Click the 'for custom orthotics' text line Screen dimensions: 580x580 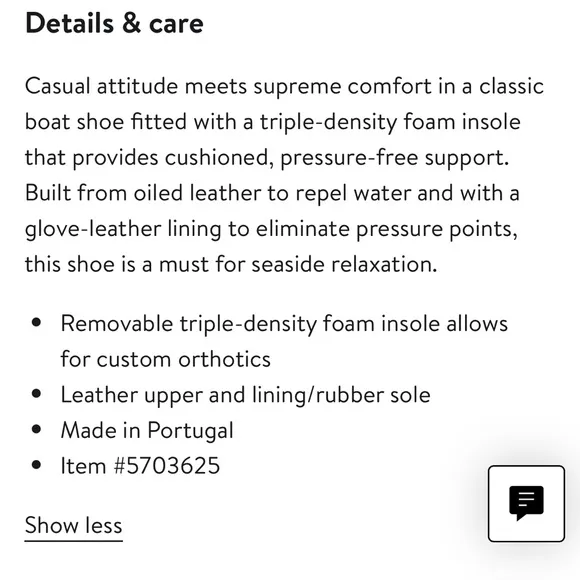tap(165, 359)
